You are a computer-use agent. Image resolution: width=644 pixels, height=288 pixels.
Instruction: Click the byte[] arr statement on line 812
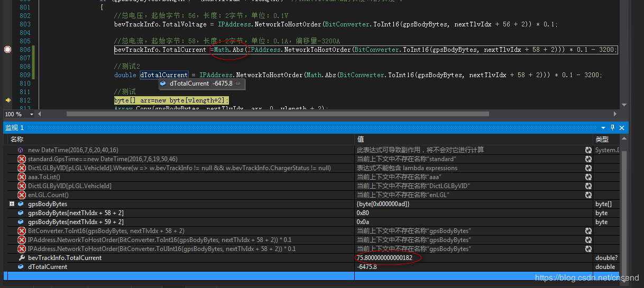(171, 100)
